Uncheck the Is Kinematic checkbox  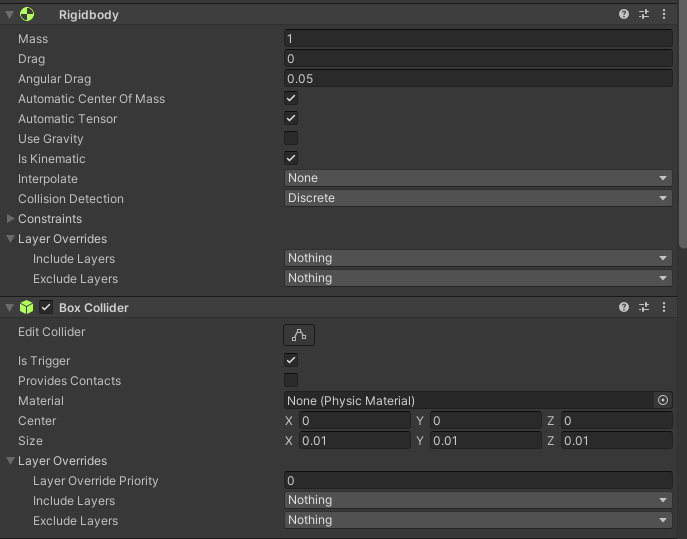tap(291, 159)
